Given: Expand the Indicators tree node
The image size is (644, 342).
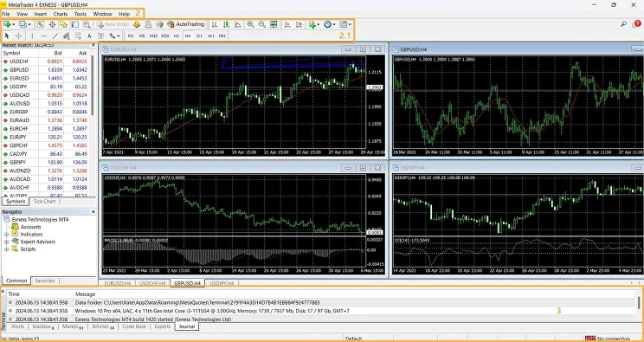Looking at the screenshot, I should point(7,235).
